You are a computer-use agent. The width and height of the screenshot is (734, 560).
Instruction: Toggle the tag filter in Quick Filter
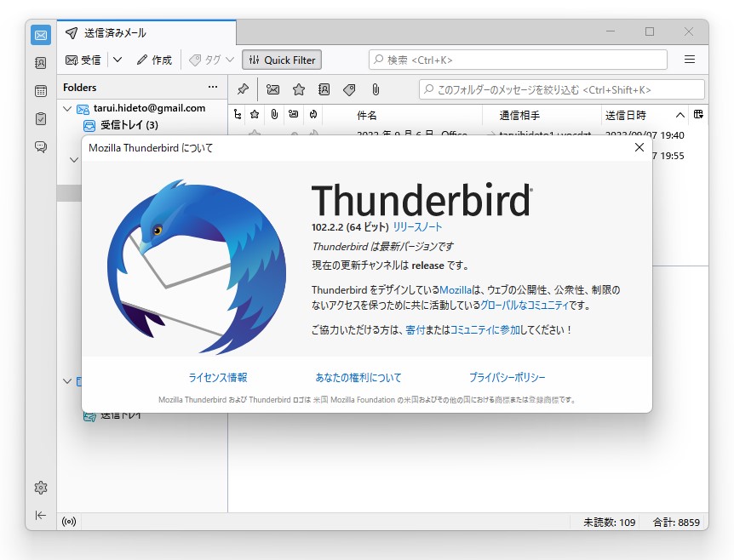(x=348, y=89)
